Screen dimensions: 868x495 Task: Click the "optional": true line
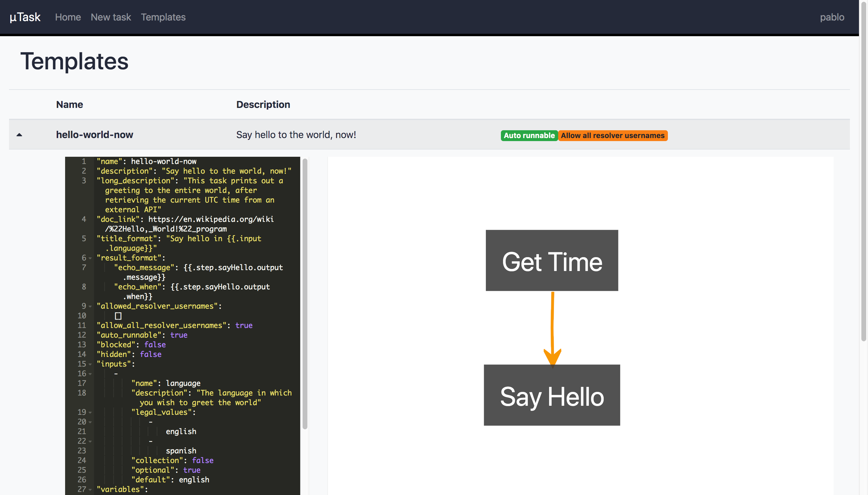pos(166,470)
